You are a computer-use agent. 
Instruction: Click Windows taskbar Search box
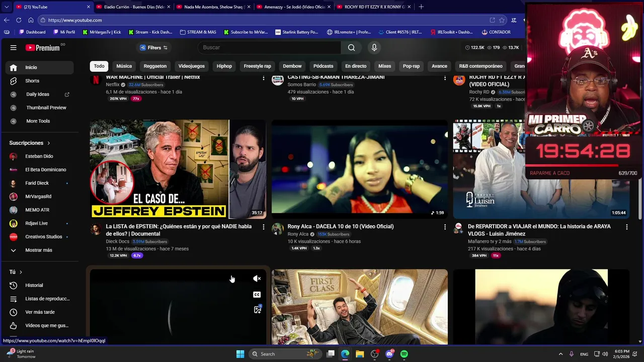[x=285, y=354]
